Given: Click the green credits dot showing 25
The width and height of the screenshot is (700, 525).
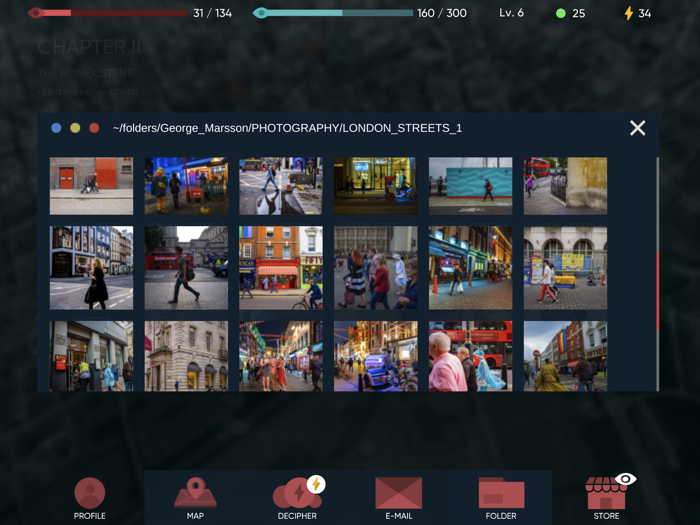Looking at the screenshot, I should [x=561, y=13].
